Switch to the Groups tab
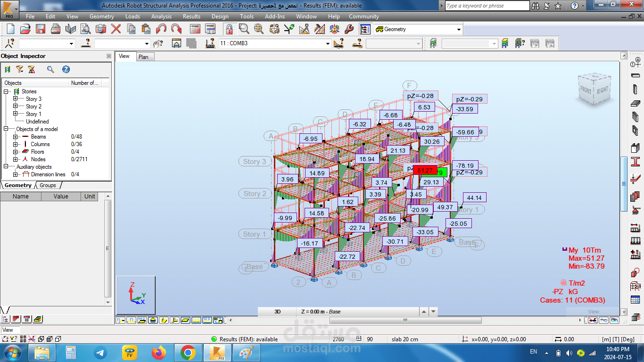644x362 pixels. [48, 185]
